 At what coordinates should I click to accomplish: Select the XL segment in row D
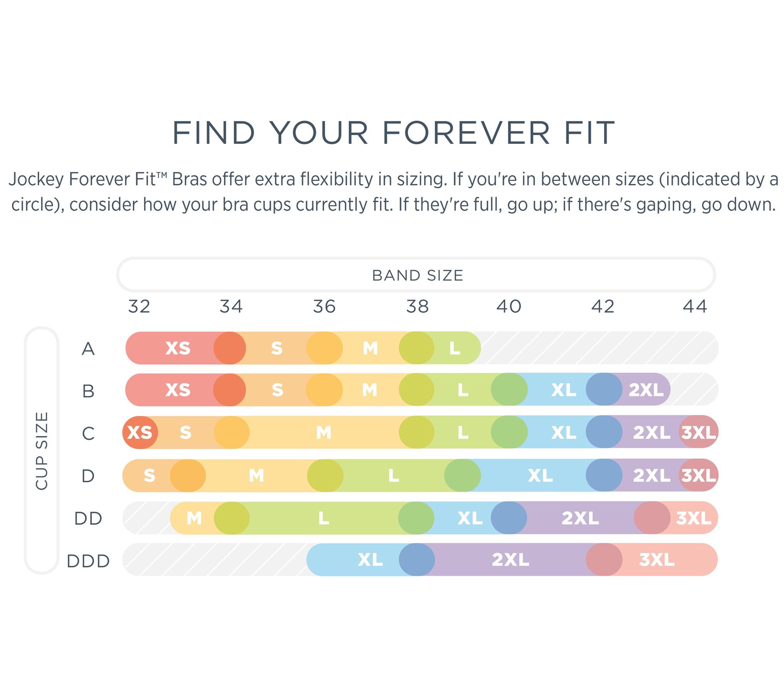coord(540,475)
